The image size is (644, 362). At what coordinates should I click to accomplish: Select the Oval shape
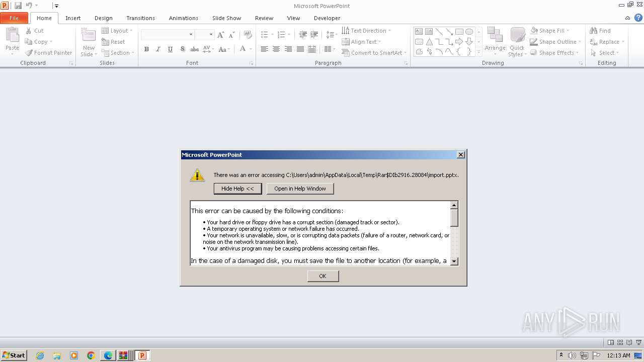[x=469, y=31]
